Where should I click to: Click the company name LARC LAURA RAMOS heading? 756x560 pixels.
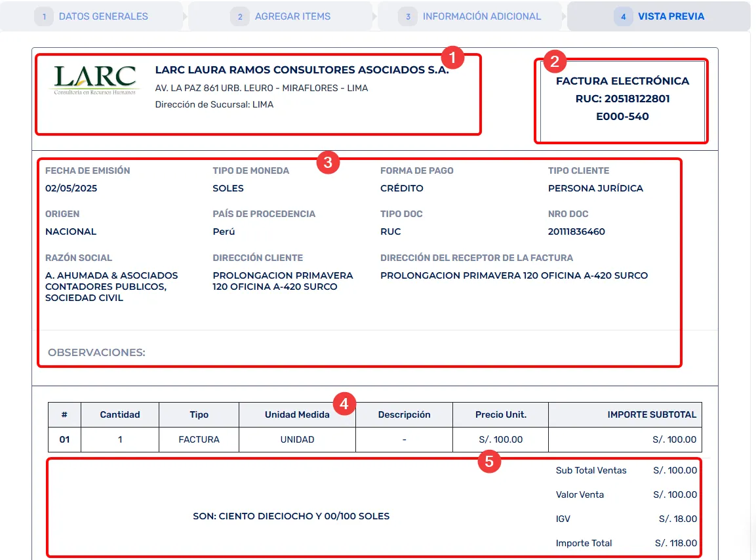click(302, 70)
